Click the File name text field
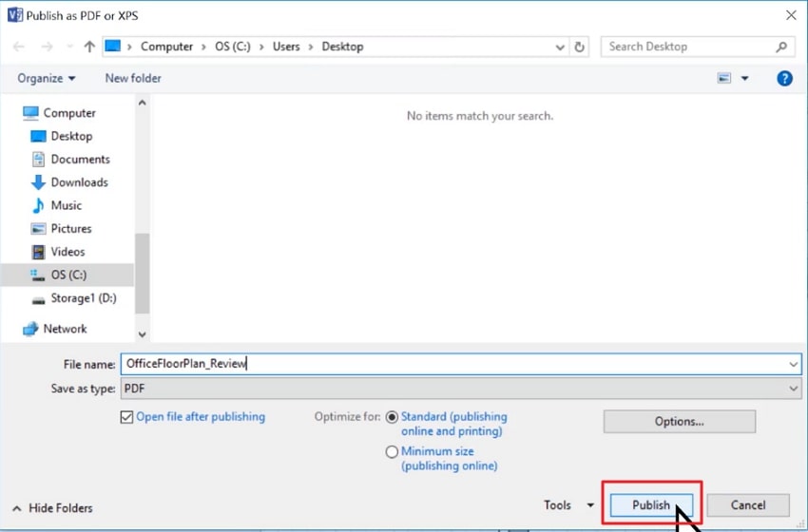This screenshot has height=532, width=808. [x=461, y=364]
